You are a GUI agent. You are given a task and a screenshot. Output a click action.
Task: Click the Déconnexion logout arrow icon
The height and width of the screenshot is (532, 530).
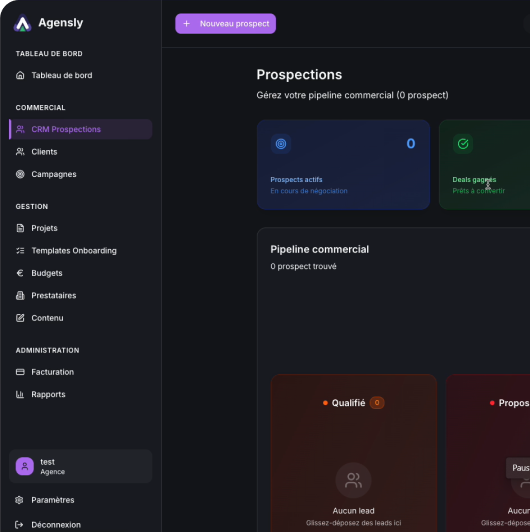click(x=19, y=525)
